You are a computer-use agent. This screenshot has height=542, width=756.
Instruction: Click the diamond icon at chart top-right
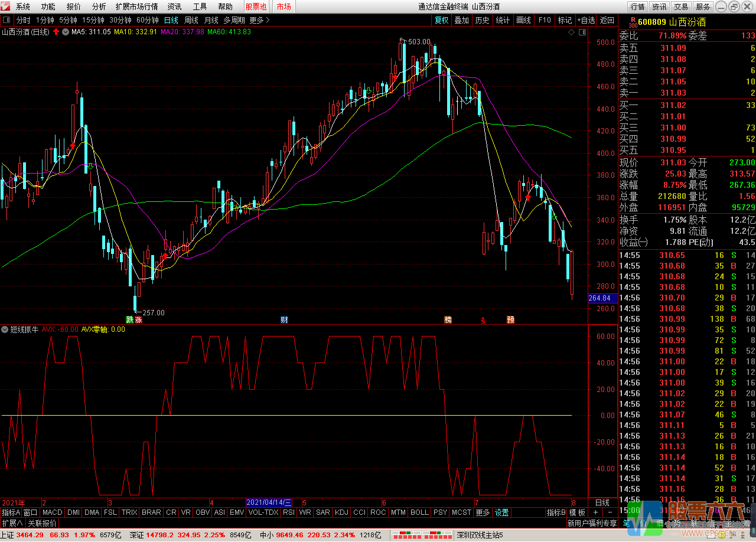point(572,32)
